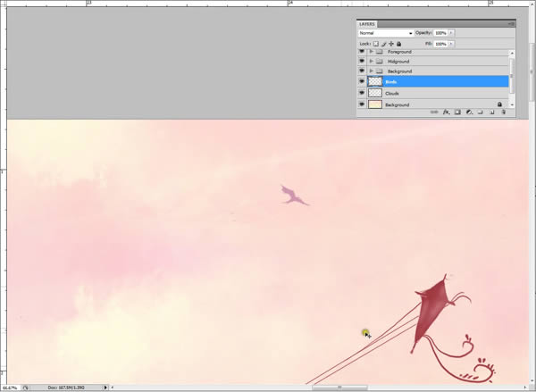536x392 pixels.
Task: Click the horizontal scrollbar thumb
Action: (339, 388)
